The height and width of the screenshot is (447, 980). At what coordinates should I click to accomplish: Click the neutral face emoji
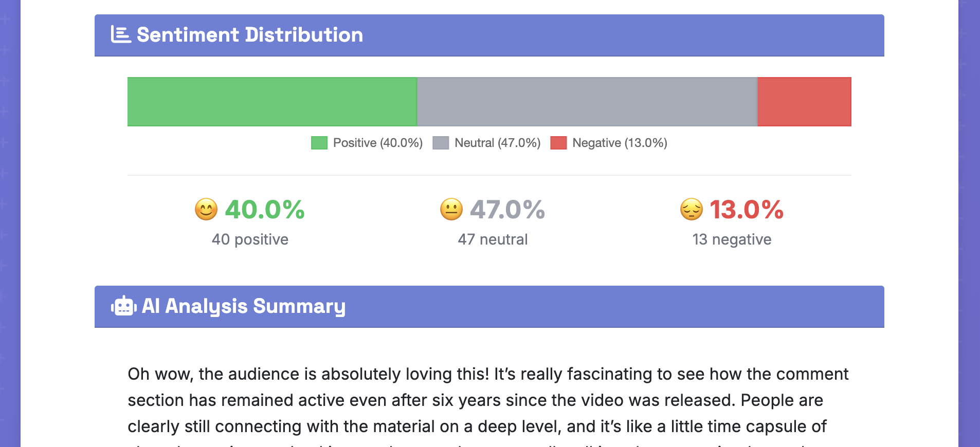[451, 210]
